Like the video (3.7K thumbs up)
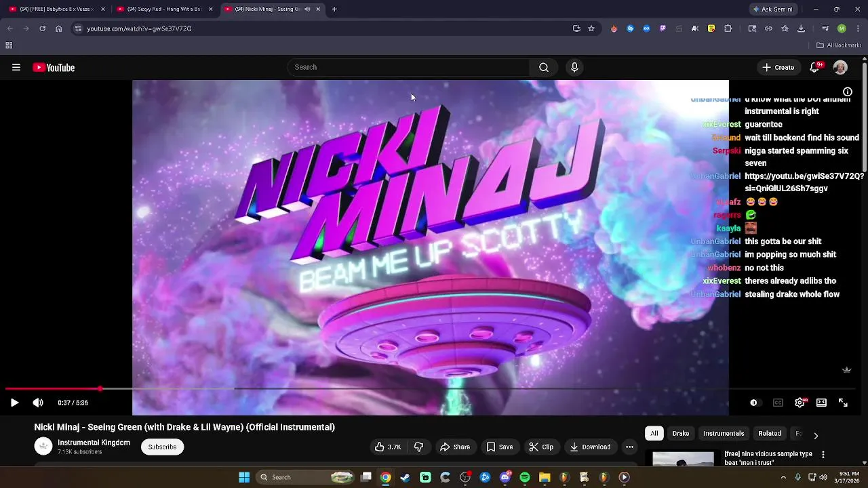 [388, 447]
